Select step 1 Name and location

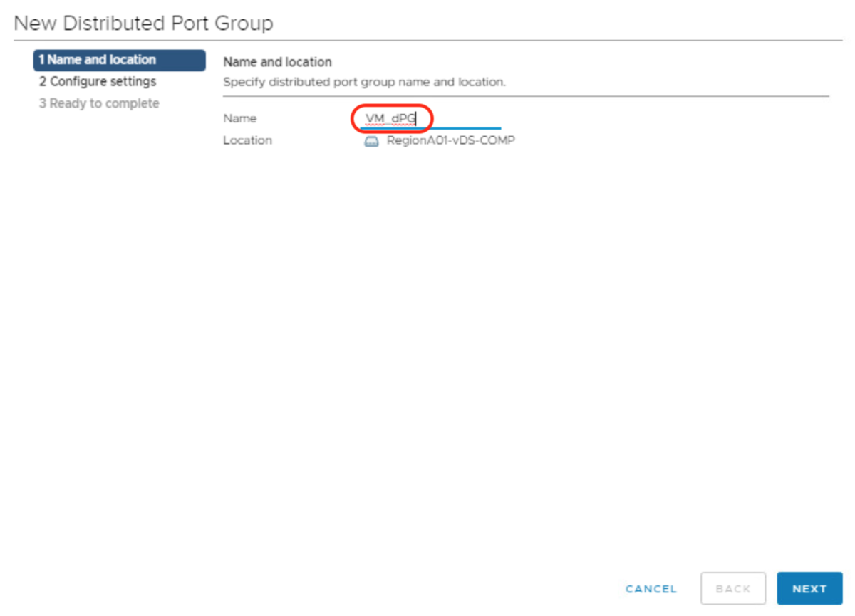tap(119, 60)
